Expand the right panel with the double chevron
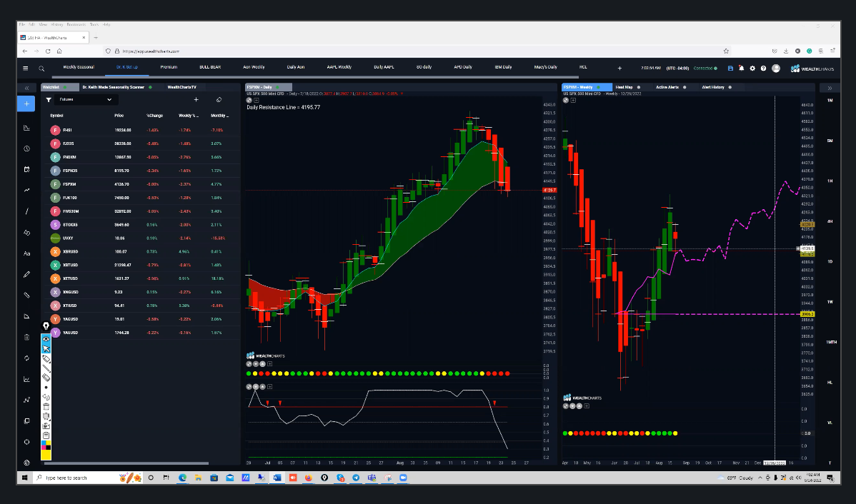Screen dimensions: 856x504 coord(830,88)
